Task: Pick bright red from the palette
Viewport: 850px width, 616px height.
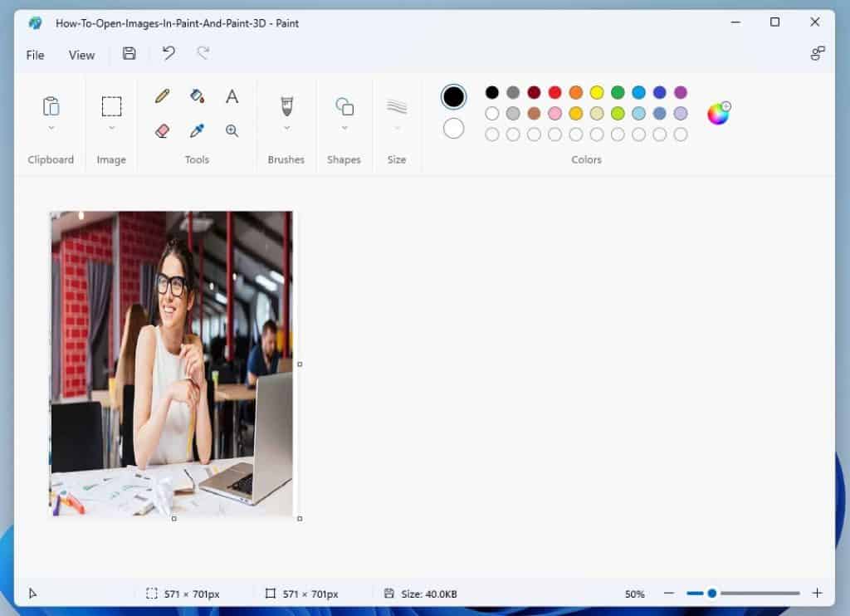Action: pyautogui.click(x=554, y=92)
